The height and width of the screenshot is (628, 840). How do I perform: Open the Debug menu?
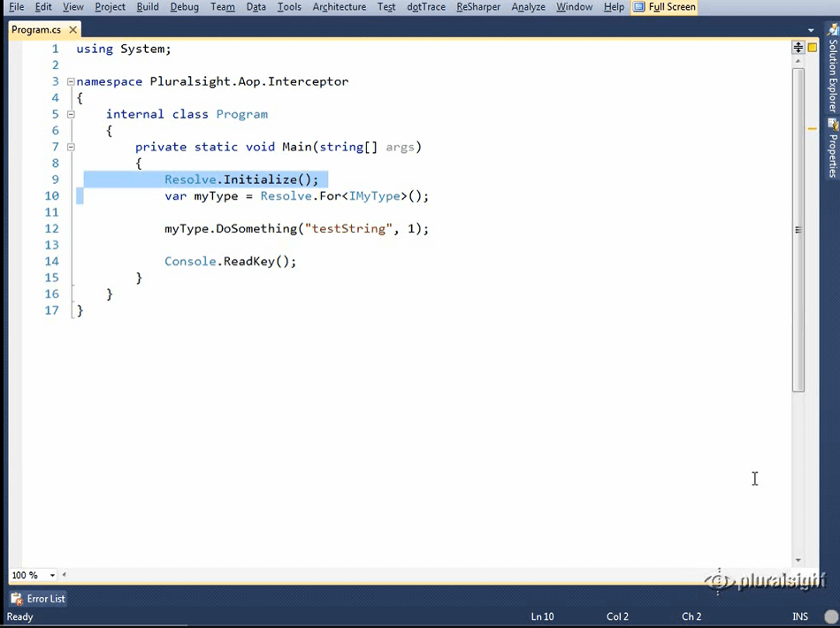coord(184,7)
